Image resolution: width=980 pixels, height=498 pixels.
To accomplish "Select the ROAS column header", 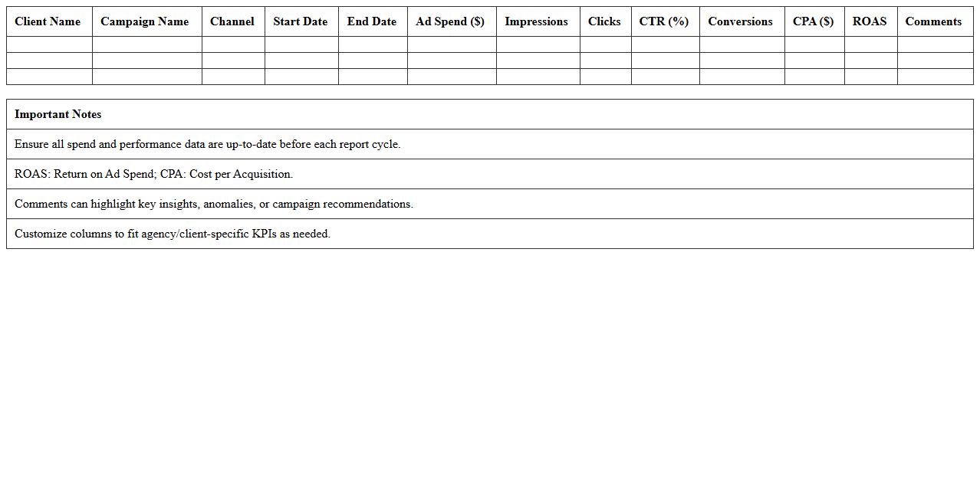I will 870,21.
